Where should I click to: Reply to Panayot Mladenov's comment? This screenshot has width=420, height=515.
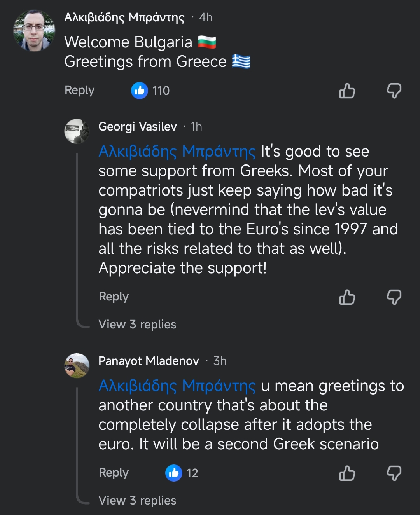click(114, 473)
